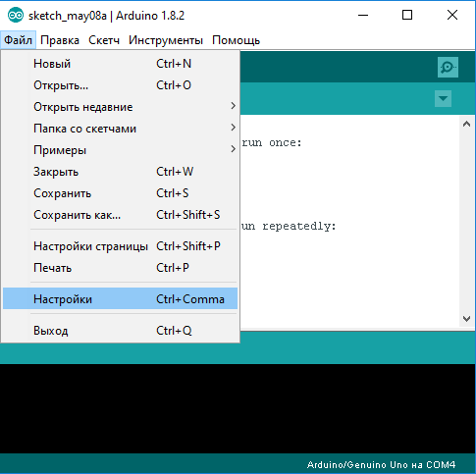This screenshot has height=474, width=476.
Task: Click the editor scrollbar up arrow
Action: pyautogui.click(x=466, y=124)
